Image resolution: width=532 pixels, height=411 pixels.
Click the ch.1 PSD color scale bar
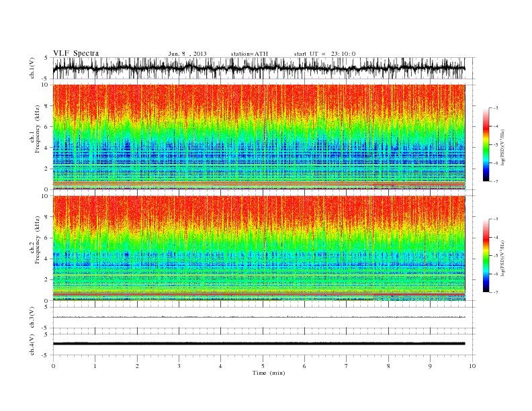point(486,144)
